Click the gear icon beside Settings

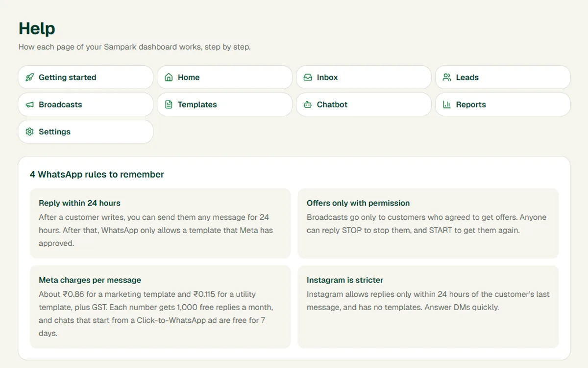(30, 131)
